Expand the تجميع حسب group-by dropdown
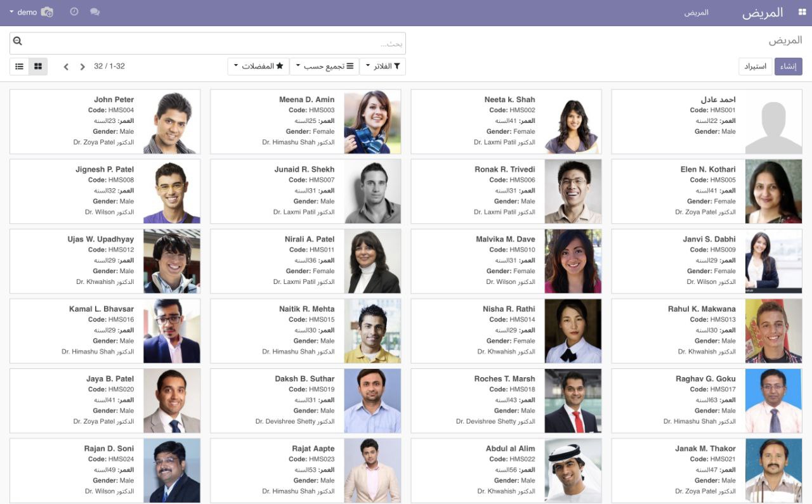Screen dimensions: 812x504 coord(324,67)
